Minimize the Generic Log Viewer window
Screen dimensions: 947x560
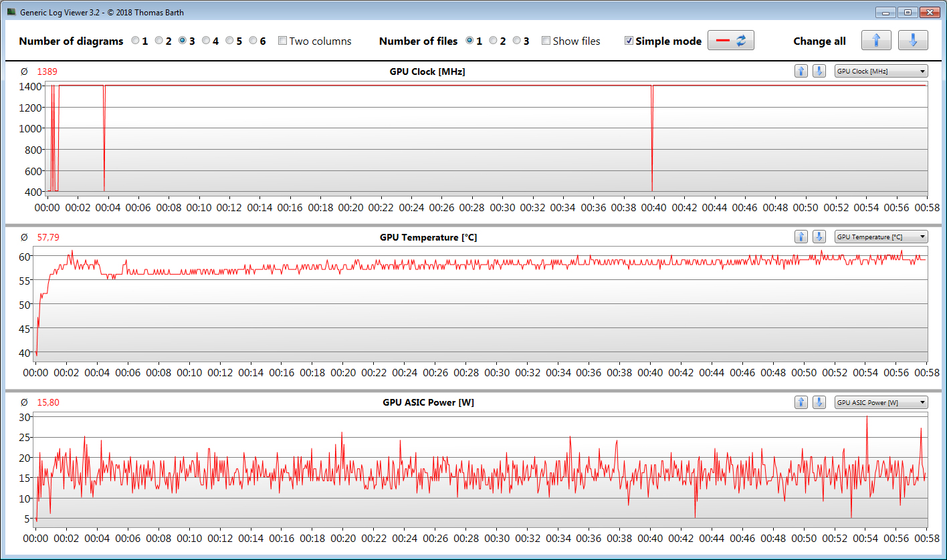pos(884,12)
